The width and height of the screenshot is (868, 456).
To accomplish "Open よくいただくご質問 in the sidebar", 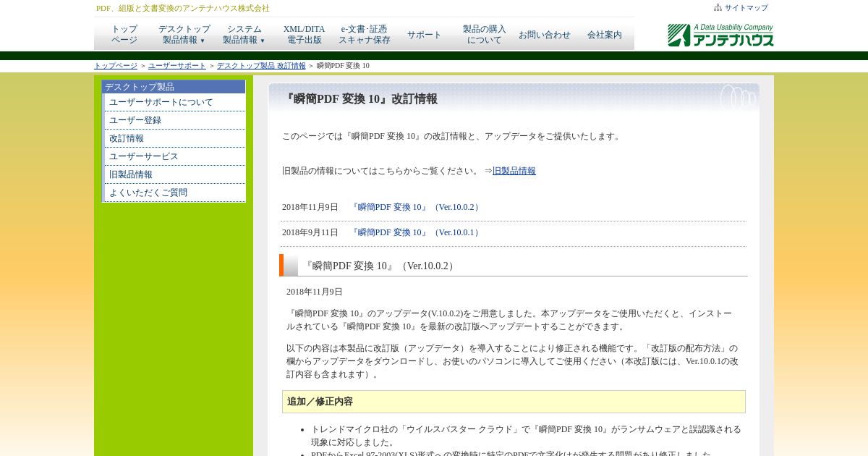I will pyautogui.click(x=175, y=193).
